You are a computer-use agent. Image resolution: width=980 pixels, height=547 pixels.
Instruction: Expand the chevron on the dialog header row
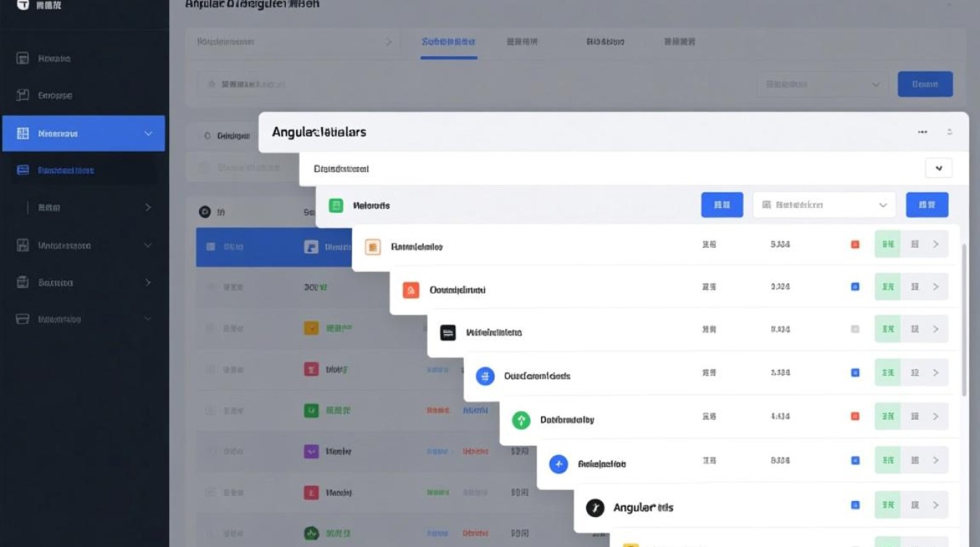(939, 168)
